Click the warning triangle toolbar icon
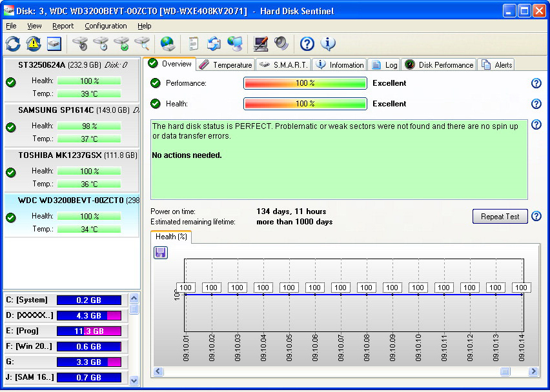 34,44
